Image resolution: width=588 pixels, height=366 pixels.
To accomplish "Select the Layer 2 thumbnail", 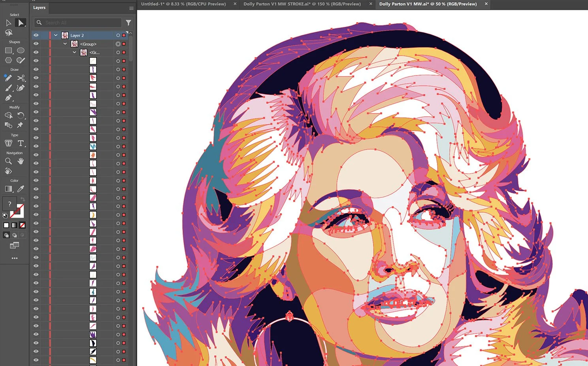I will click(x=65, y=35).
